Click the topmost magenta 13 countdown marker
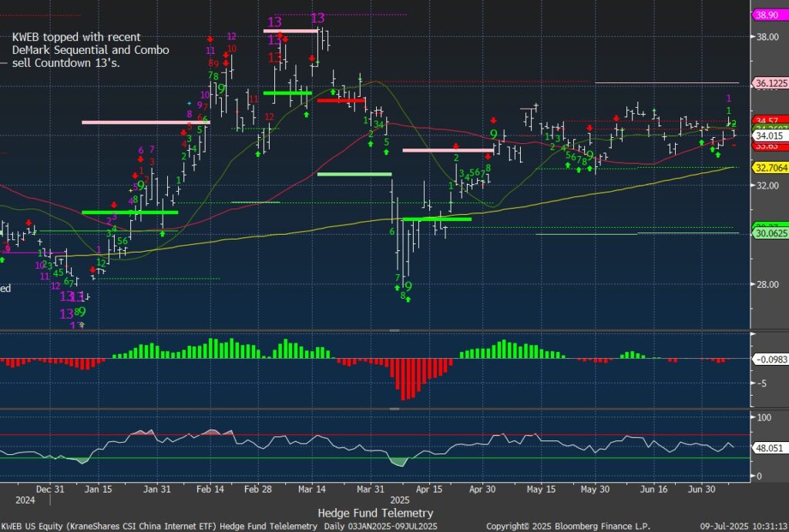The image size is (789, 532). pos(317,18)
